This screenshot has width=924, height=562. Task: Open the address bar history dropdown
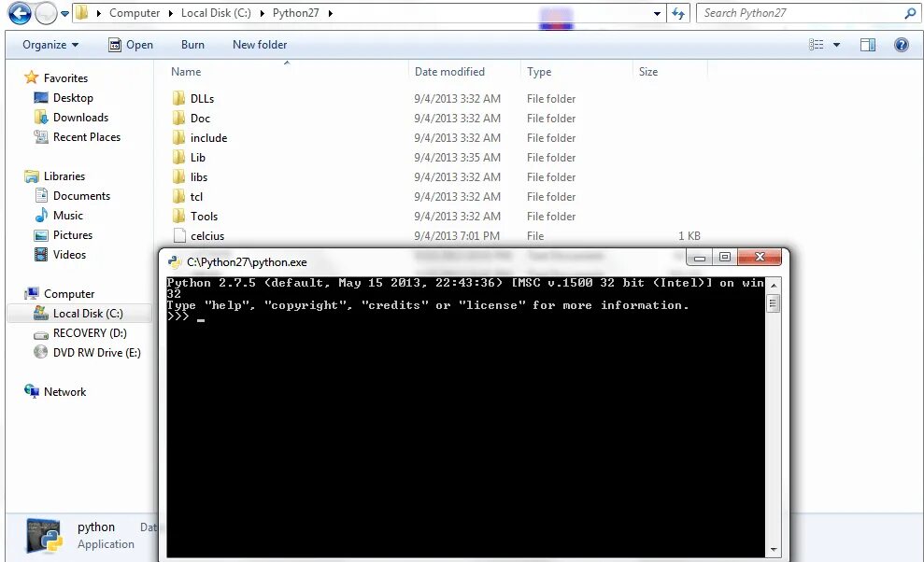pyautogui.click(x=657, y=14)
